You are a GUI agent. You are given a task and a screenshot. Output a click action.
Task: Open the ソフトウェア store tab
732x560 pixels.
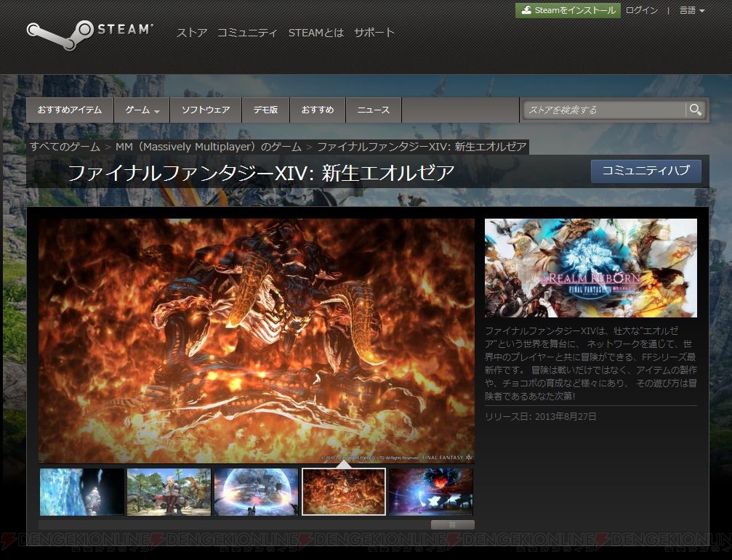(x=206, y=110)
